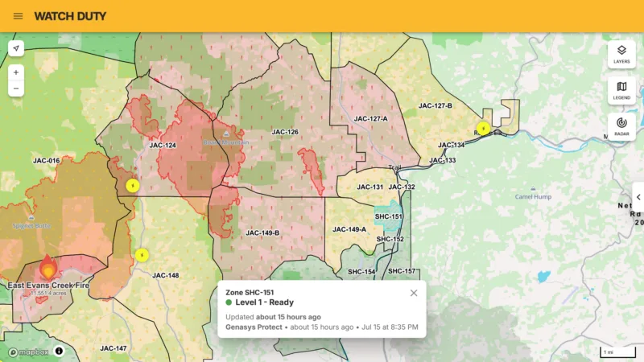Open Mapbox attribution info icon
The image size is (644, 362).
tap(59, 351)
